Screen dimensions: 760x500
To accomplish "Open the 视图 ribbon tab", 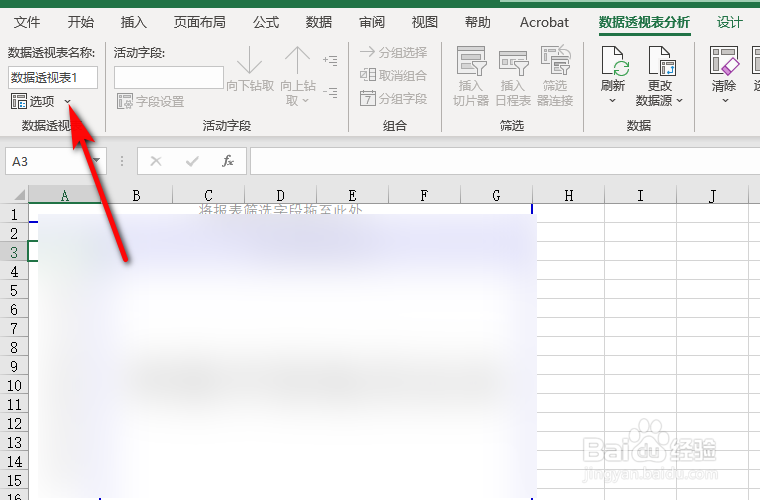I will 425,22.
